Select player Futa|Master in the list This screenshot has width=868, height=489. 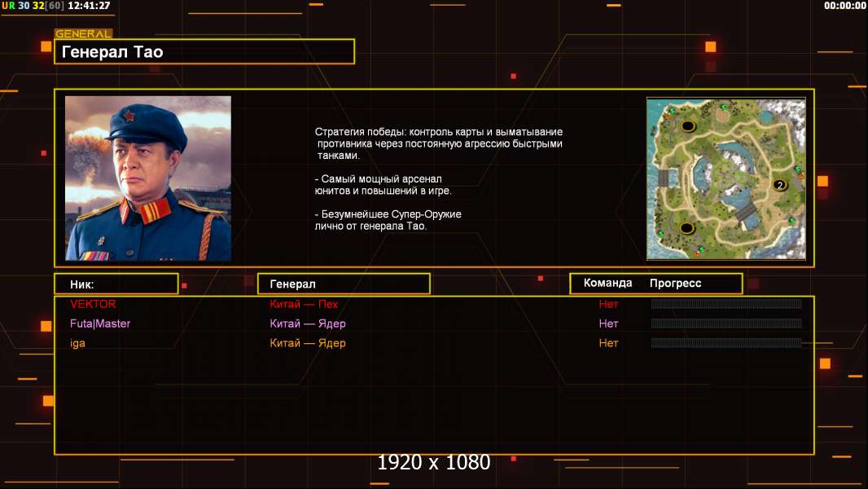point(100,324)
